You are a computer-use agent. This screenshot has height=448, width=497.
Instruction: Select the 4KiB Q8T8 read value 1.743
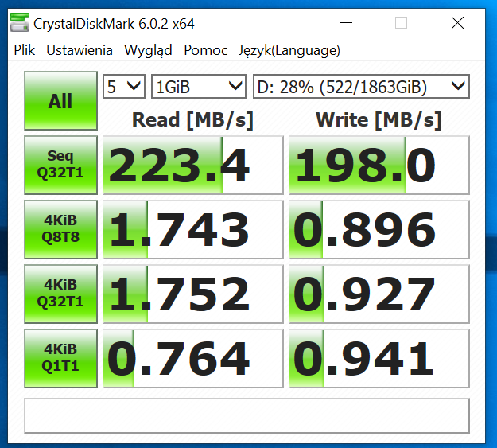click(x=192, y=230)
